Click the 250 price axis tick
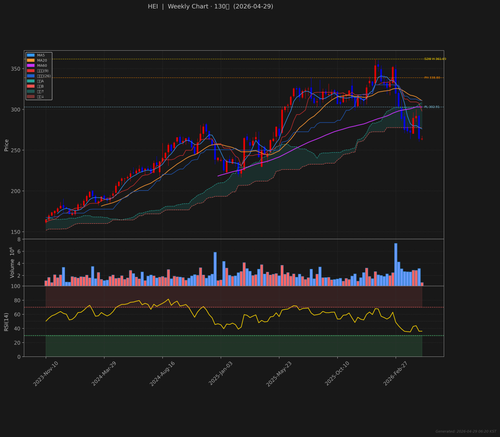500x437 pixels. tap(16, 150)
